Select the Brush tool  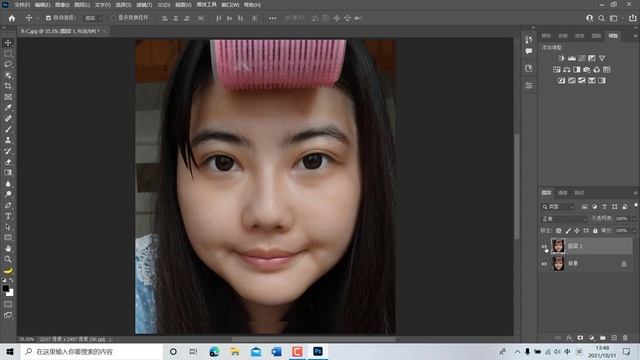pyautogui.click(x=8, y=129)
